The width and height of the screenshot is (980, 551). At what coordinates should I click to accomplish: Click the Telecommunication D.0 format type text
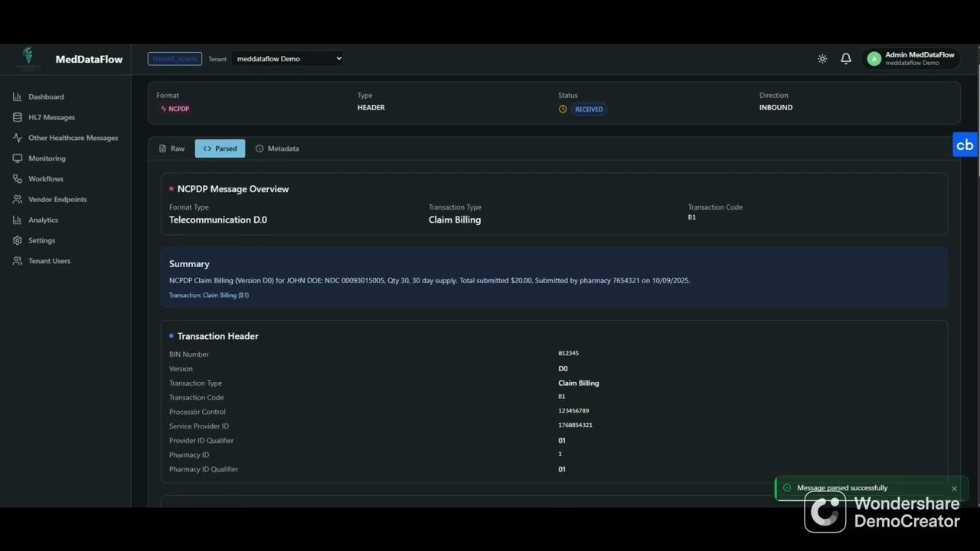[x=218, y=220]
